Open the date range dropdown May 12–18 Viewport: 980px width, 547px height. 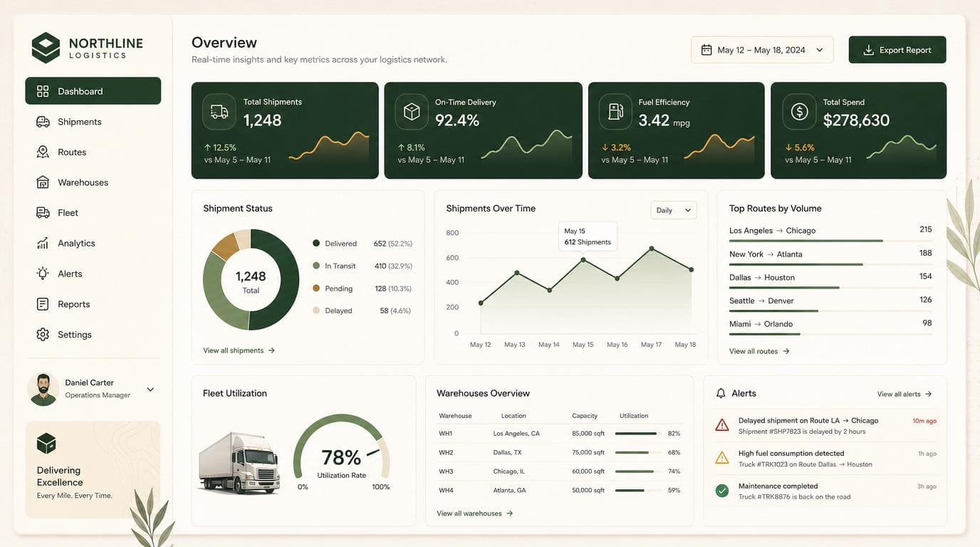[x=762, y=50]
